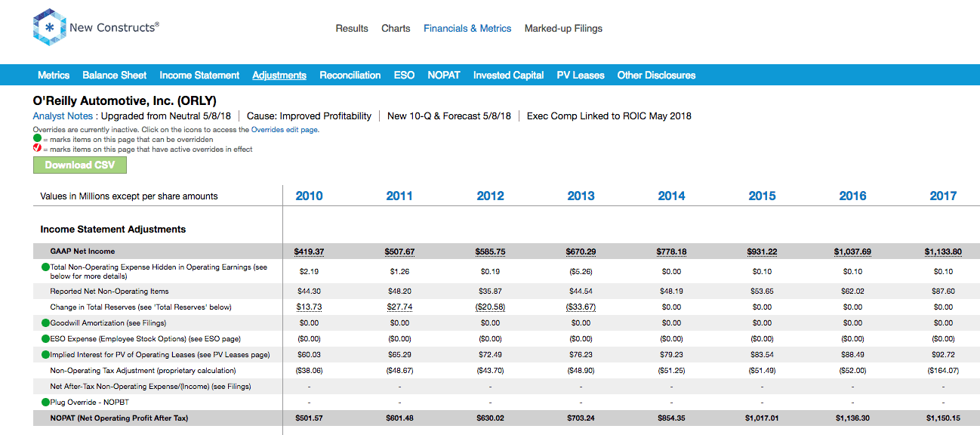
Task: Select the Adjustments tab
Action: point(279,75)
